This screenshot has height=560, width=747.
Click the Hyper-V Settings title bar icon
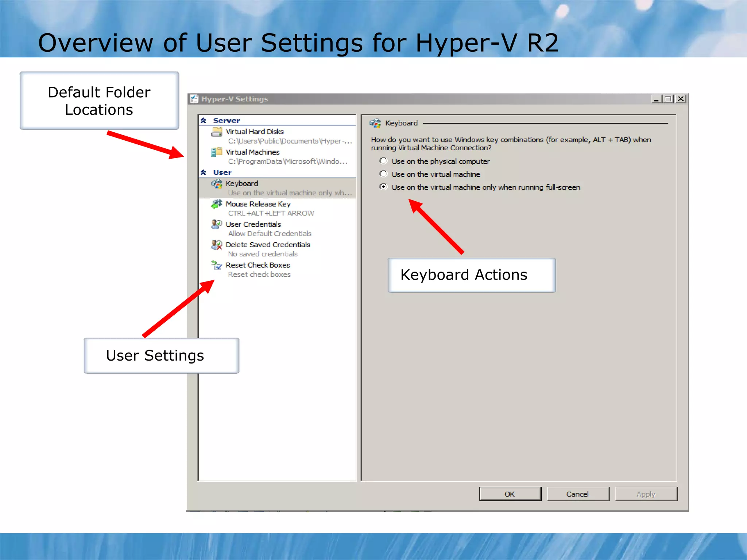point(194,99)
